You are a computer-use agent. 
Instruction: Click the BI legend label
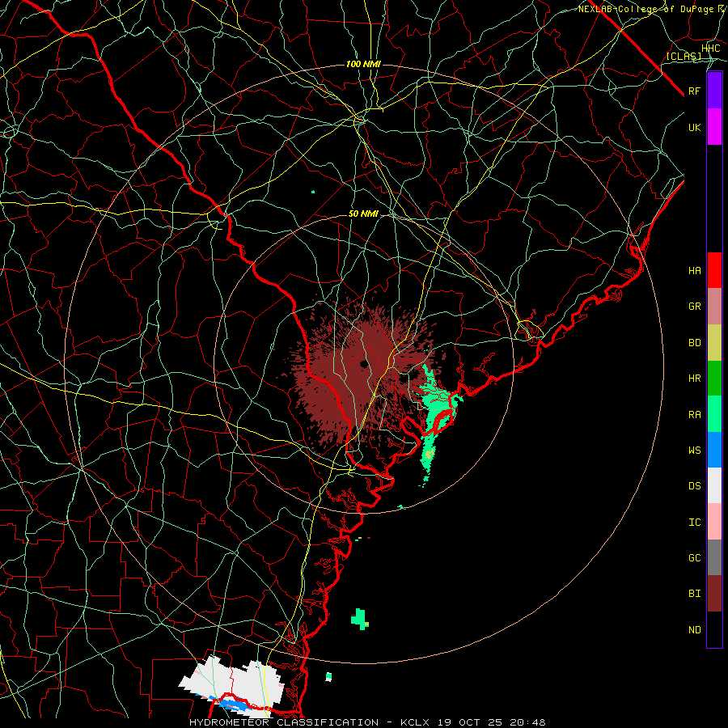pyautogui.click(x=694, y=594)
